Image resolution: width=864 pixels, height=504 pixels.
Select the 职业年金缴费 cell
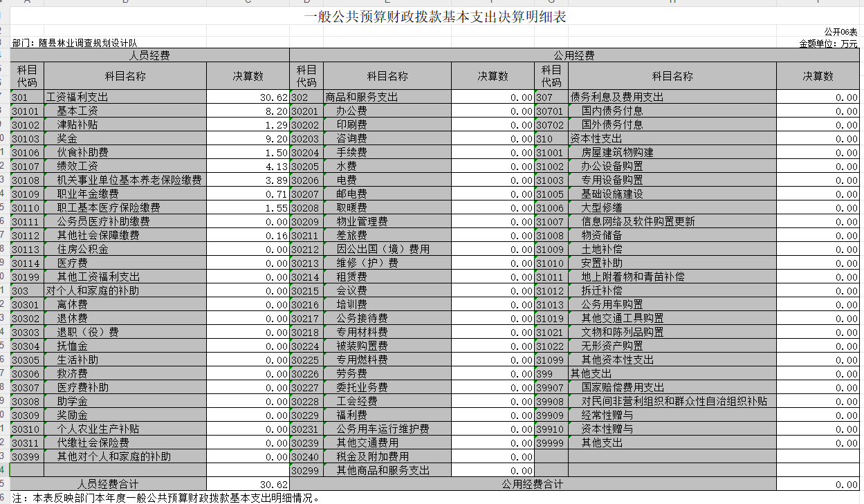click(x=125, y=194)
